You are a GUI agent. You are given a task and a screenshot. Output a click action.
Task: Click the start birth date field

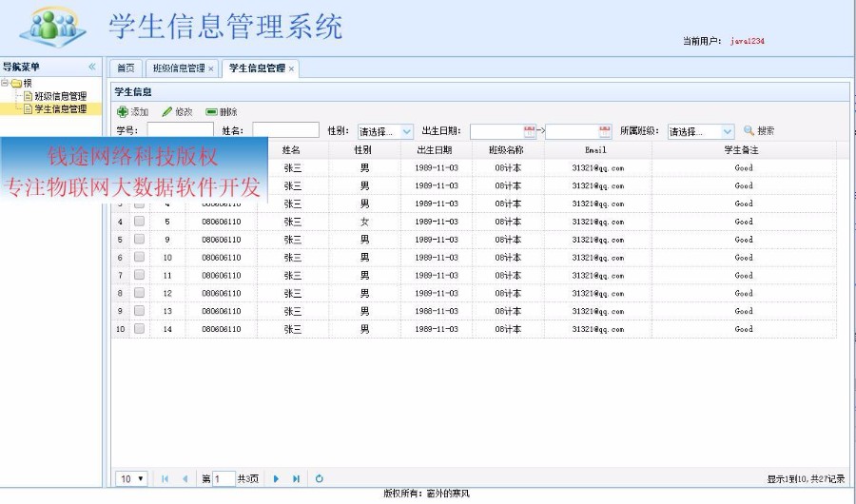(x=496, y=131)
